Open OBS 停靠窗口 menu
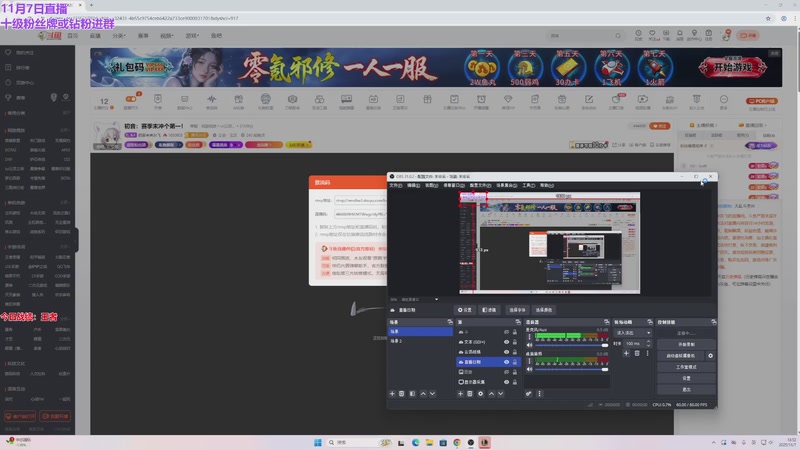This screenshot has width=800, height=450. [x=454, y=185]
